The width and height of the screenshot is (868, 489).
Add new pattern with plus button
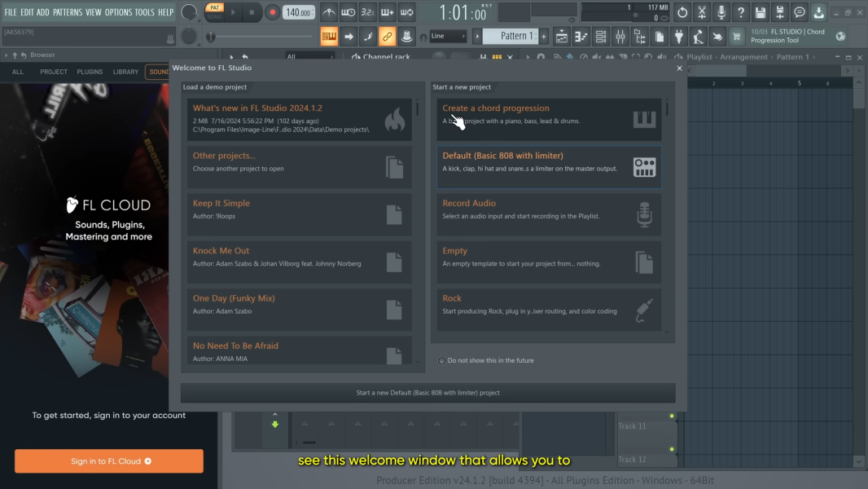[x=544, y=37]
